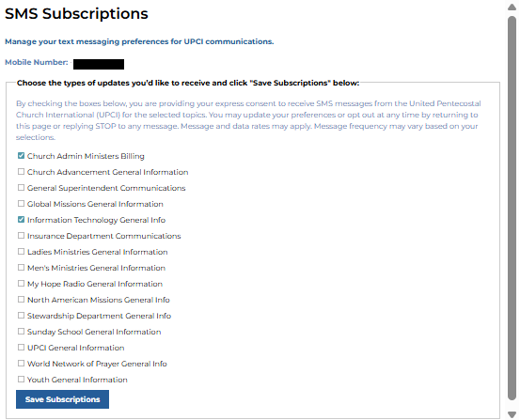
Task: Select Insurance Department Communications checkbox
Action: point(21,235)
